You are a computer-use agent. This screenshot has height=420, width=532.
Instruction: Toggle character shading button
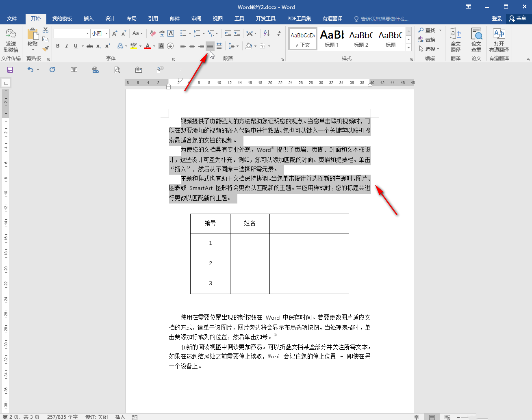click(x=161, y=46)
